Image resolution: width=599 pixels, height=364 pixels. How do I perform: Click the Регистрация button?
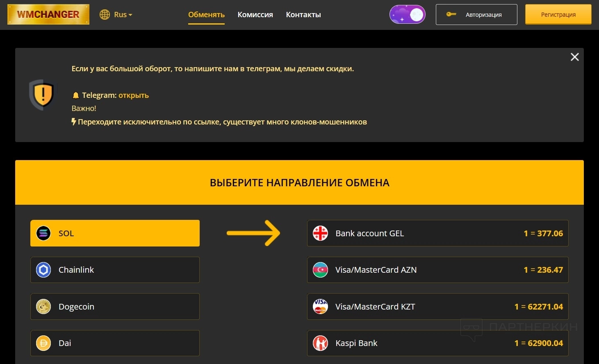pos(558,14)
